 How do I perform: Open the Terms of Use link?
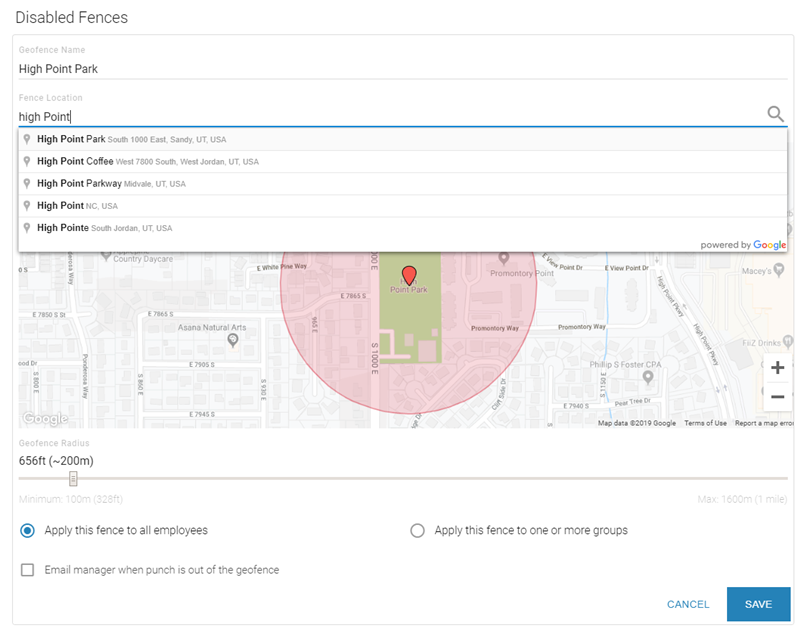(704, 423)
